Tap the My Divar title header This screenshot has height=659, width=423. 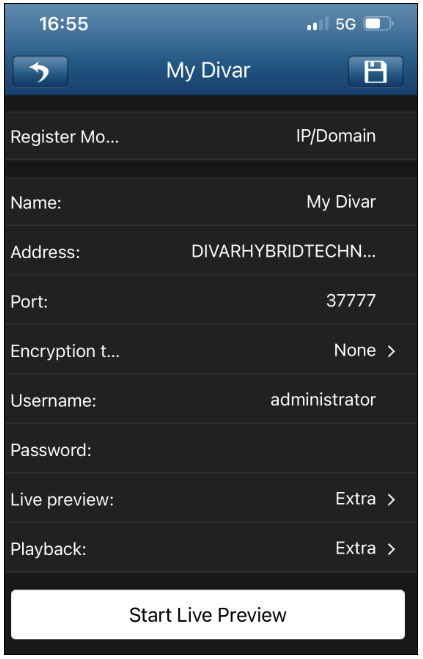(x=208, y=70)
